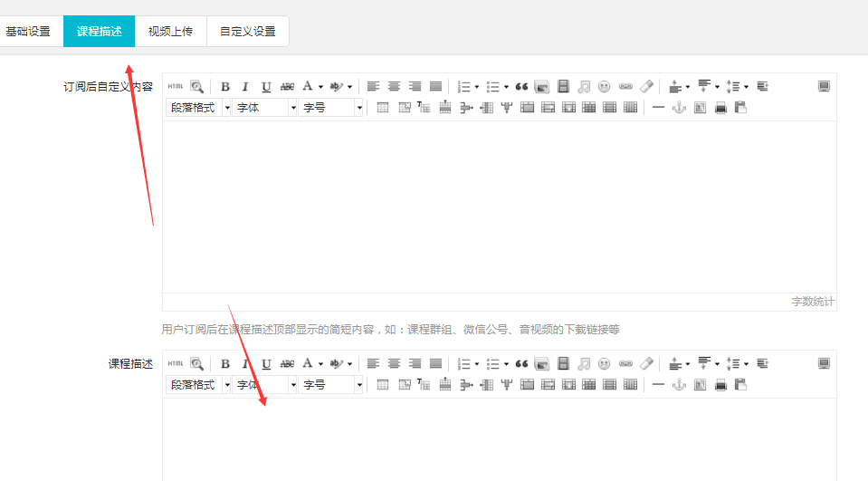Click paste clipboard icon in 订阅后自定义内容 editor

point(740,108)
